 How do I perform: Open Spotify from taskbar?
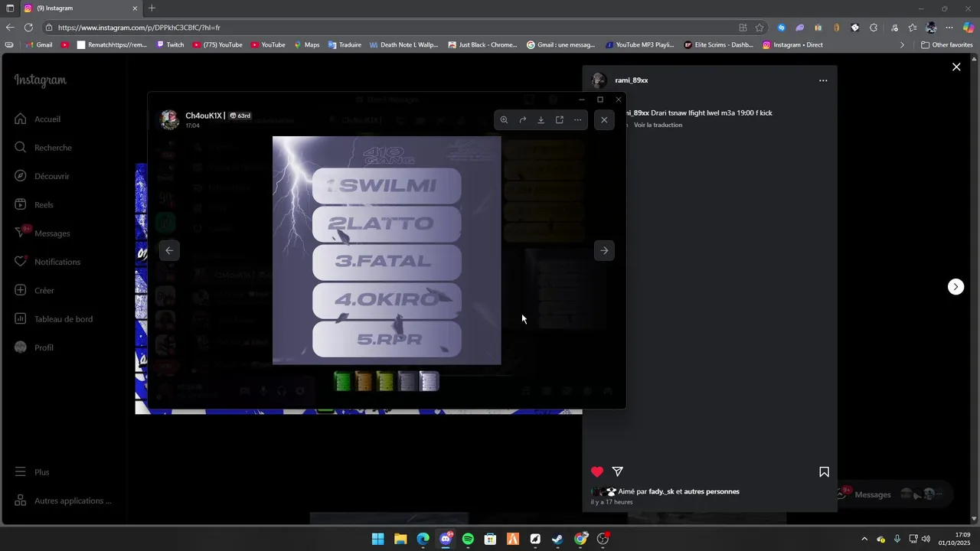468,539
